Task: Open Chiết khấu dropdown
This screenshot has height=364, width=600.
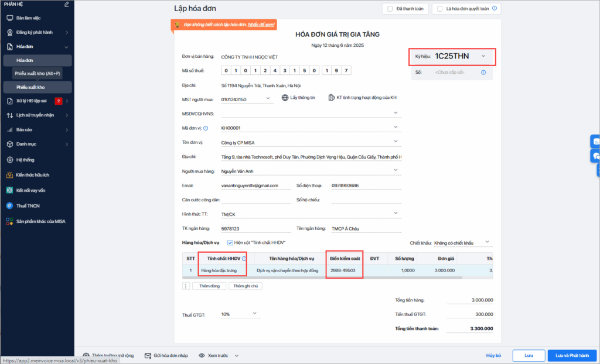Action: tap(487, 242)
